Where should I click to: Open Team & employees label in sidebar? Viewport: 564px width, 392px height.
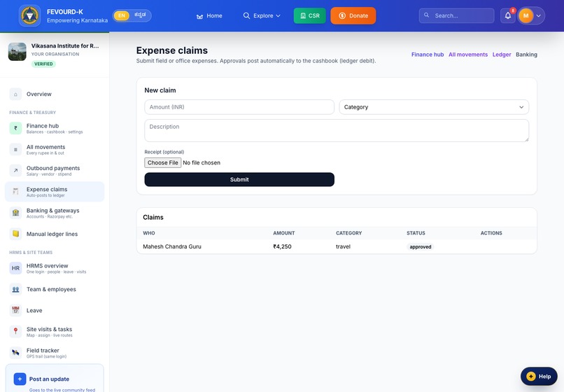[51, 289]
